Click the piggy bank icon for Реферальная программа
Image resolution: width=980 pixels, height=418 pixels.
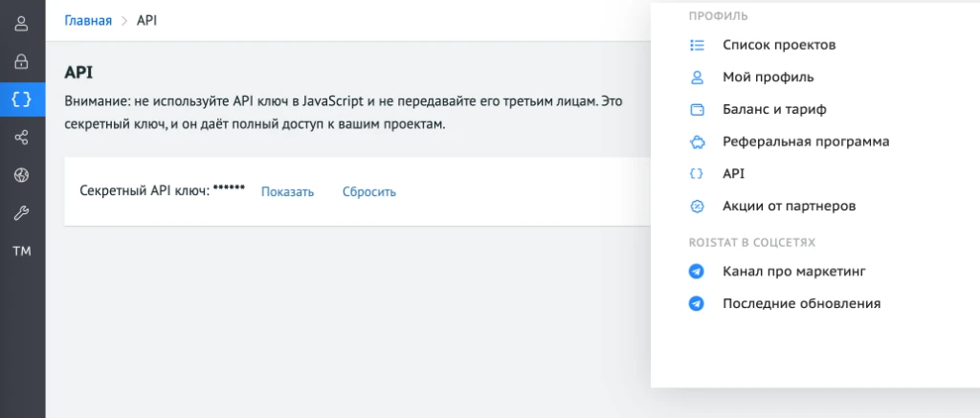[x=697, y=142]
